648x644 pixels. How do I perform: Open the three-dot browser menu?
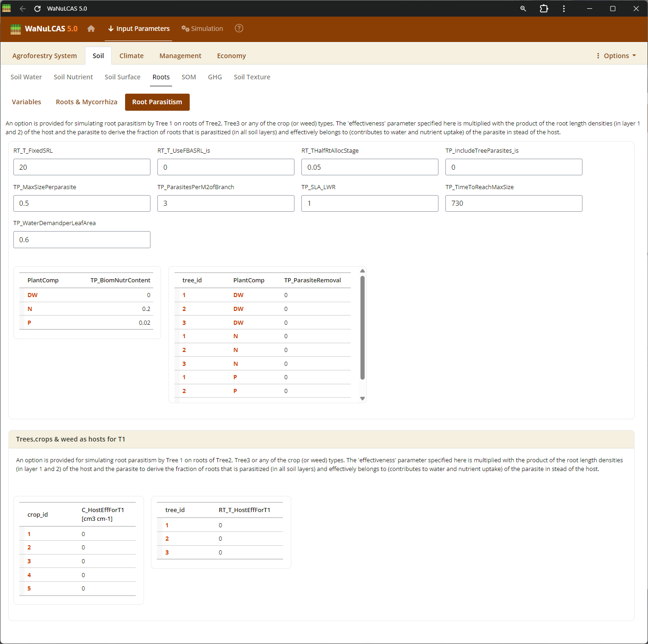pos(564,9)
